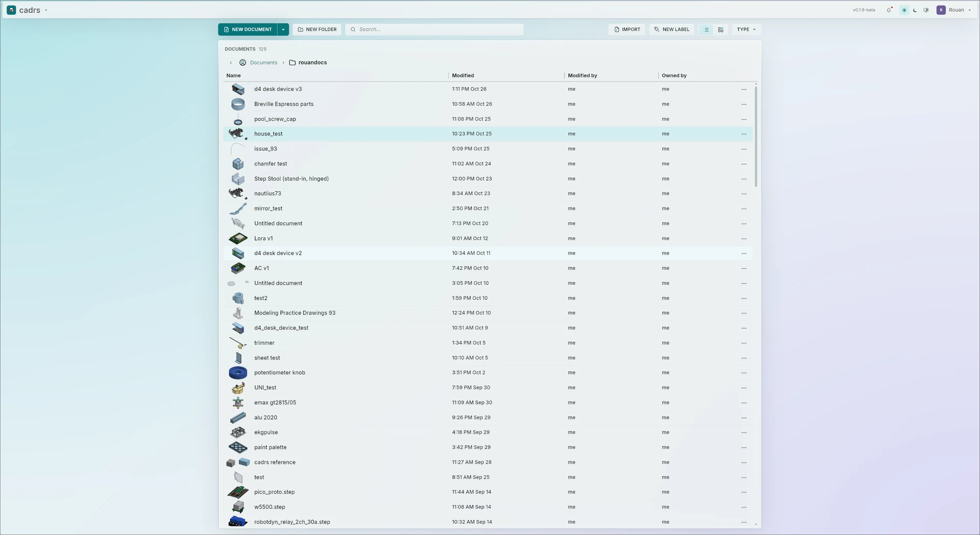
Task: Sort by the Name column header
Action: pyautogui.click(x=233, y=75)
